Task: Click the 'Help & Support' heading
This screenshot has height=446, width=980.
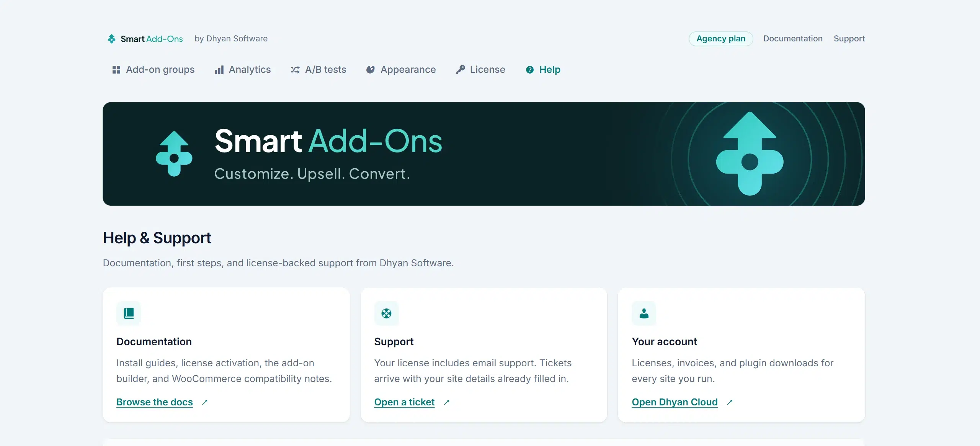Action: [157, 238]
